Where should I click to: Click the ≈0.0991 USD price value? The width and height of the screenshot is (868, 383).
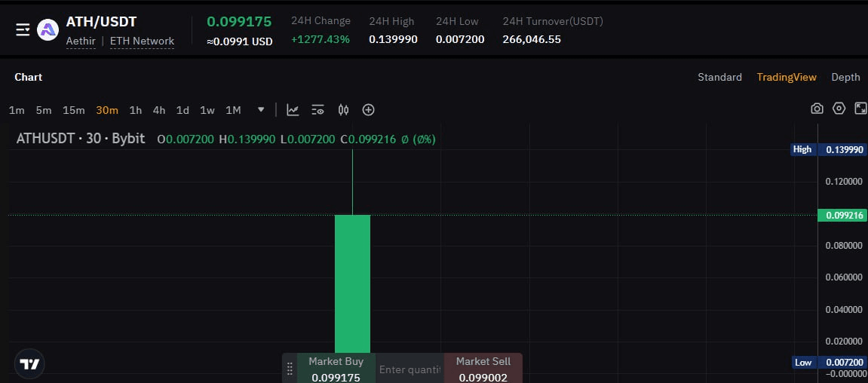pos(240,41)
